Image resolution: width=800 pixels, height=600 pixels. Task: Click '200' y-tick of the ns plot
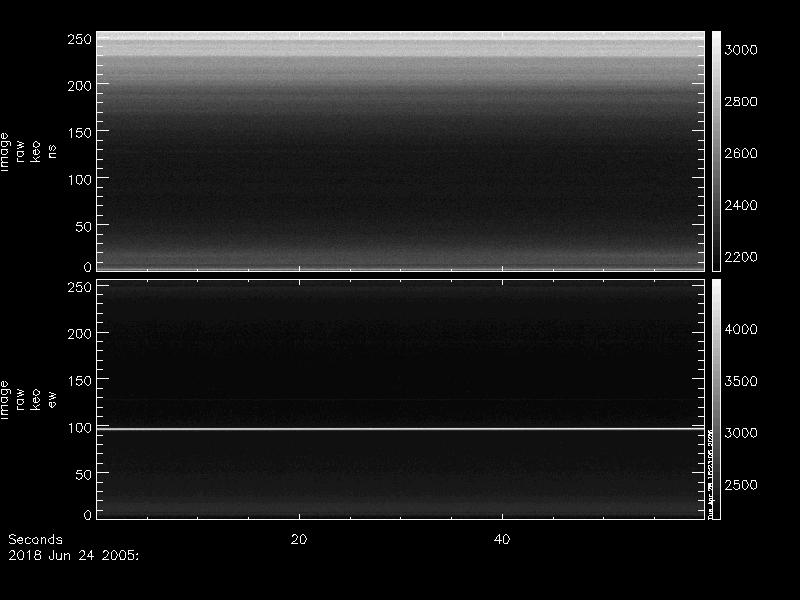[x=80, y=86]
